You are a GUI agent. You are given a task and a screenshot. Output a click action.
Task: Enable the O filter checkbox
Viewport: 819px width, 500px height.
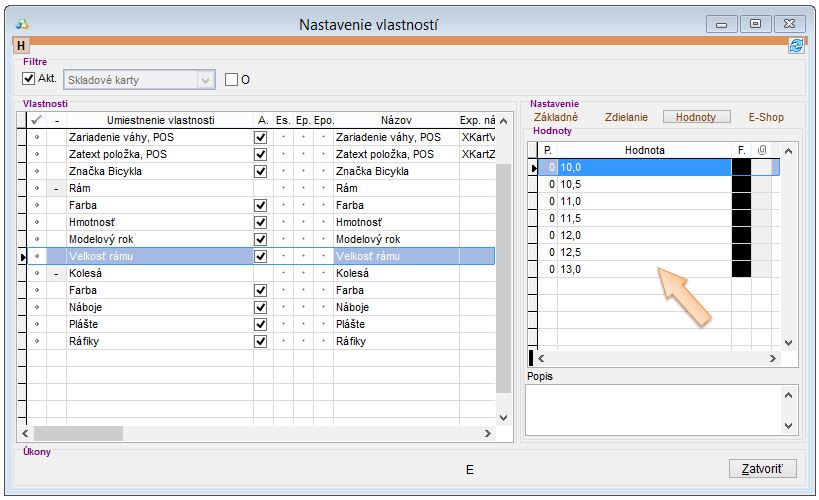click(232, 79)
